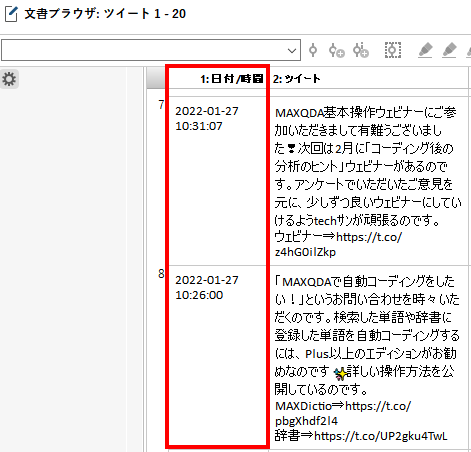Click the title text '文書ブラウザ: ツイート 1 - 20'

[105, 14]
